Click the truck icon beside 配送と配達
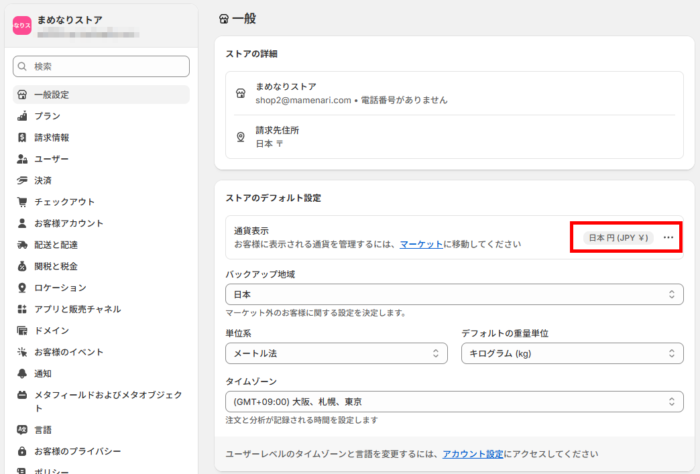Image resolution: width=700 pixels, height=474 pixels. tap(22, 245)
